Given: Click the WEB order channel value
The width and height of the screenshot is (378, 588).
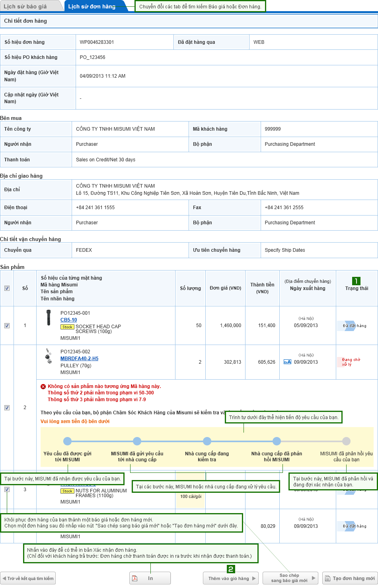Looking at the screenshot, I should (x=259, y=42).
